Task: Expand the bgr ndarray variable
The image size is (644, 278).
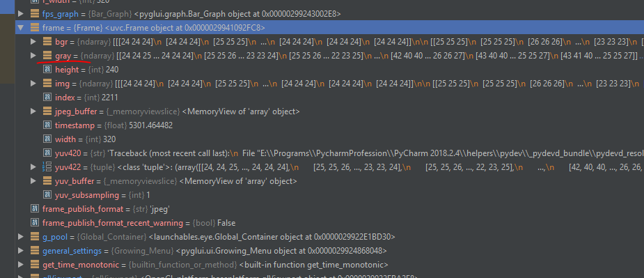Action: (33, 42)
